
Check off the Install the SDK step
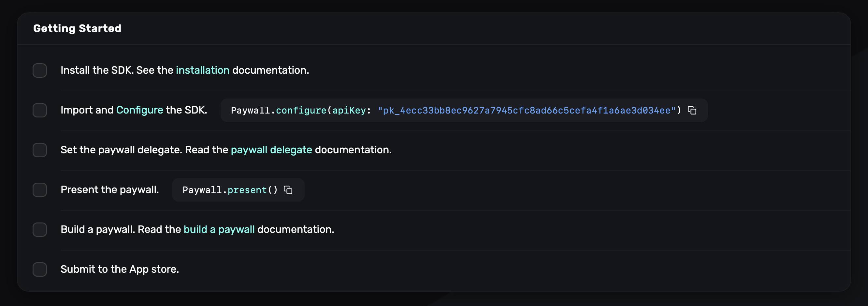point(40,70)
